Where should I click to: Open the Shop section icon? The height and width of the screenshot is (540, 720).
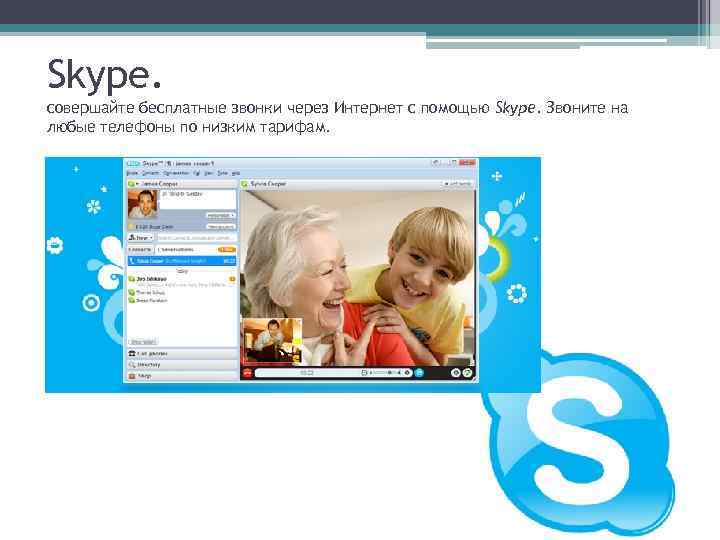pyautogui.click(x=132, y=376)
